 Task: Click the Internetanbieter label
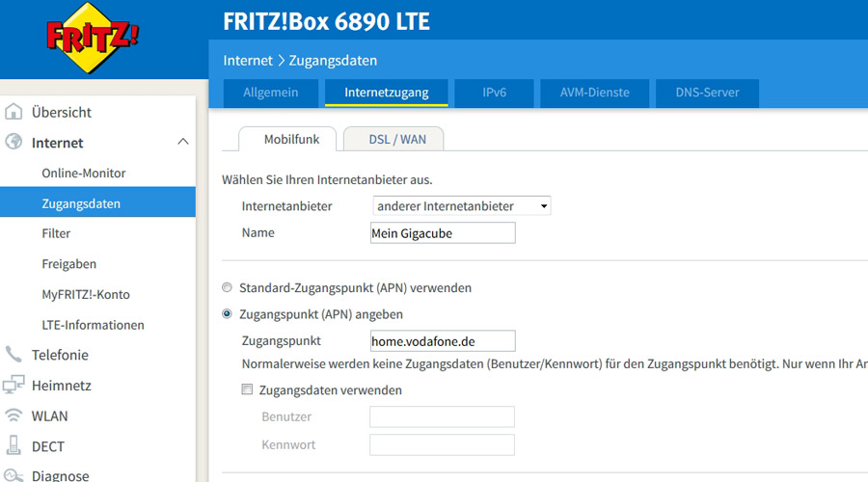point(286,206)
